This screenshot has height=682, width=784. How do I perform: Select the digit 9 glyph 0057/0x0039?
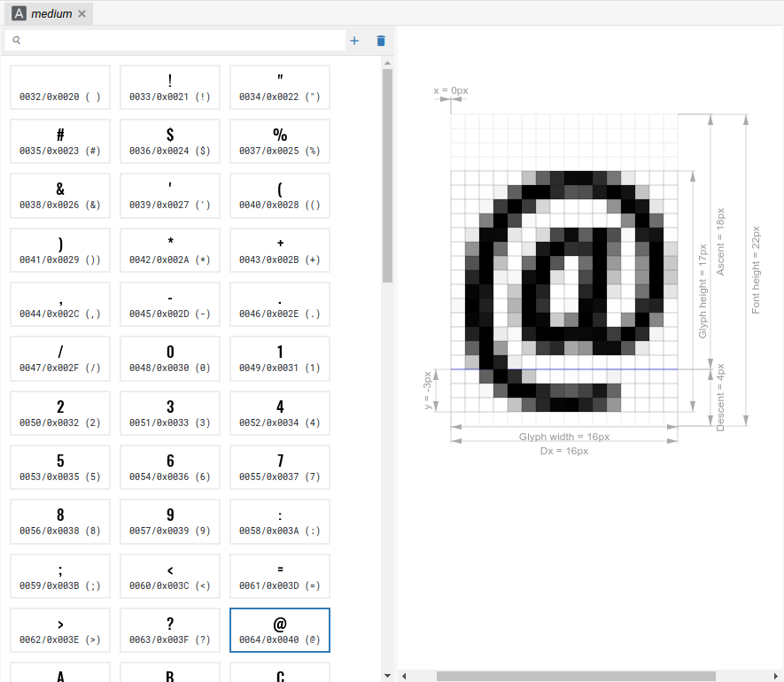coord(170,522)
